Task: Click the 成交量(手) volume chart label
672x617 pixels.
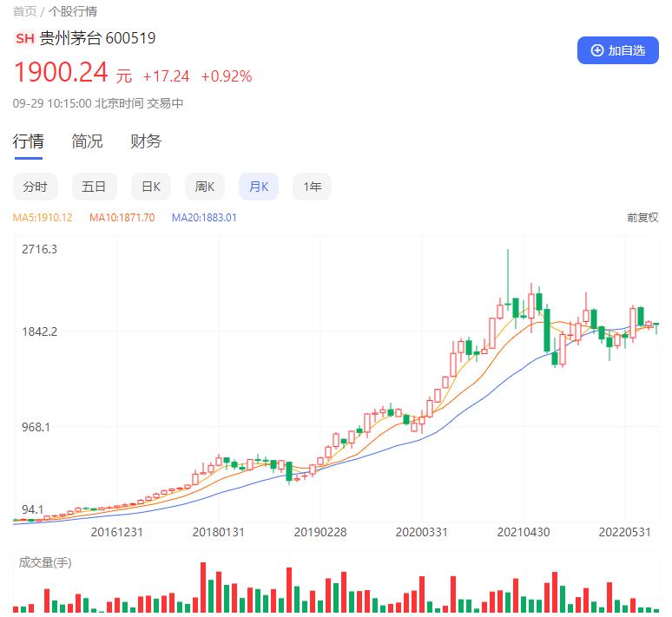Action: click(x=45, y=563)
